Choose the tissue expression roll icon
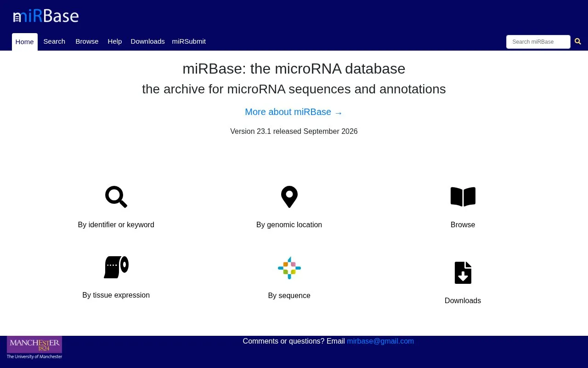The width and height of the screenshot is (588, 368). click(x=116, y=267)
